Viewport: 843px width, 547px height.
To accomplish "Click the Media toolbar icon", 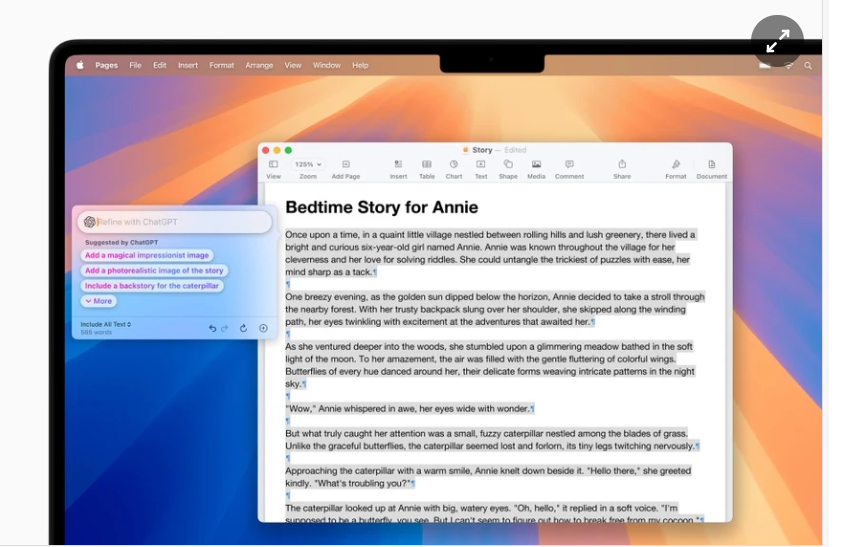I will tap(536, 165).
